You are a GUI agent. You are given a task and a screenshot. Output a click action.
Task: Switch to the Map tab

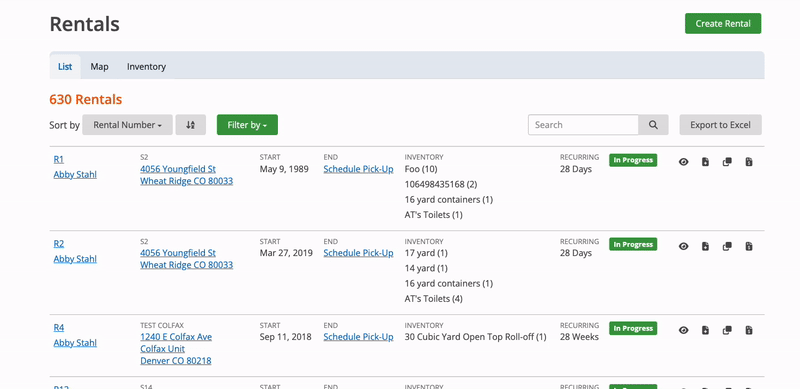pos(99,67)
